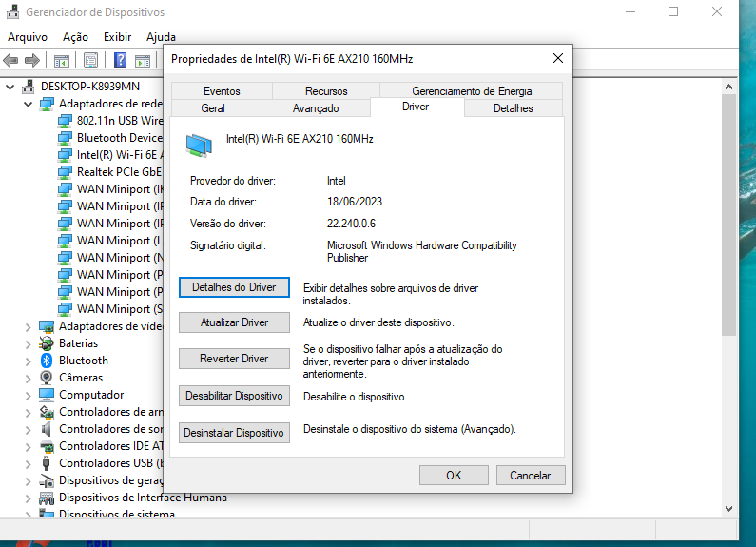The image size is (756, 547).
Task: Click the show/hide console tree toolbar icon
Action: click(x=61, y=60)
